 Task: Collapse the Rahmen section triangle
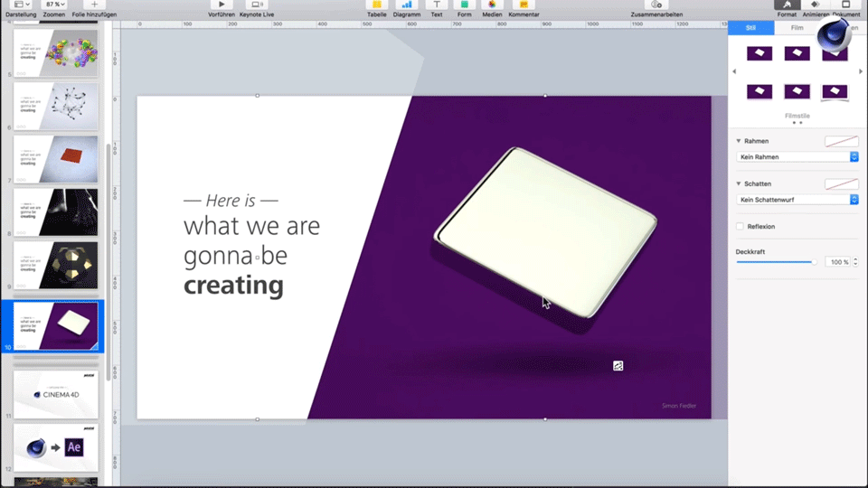point(739,141)
